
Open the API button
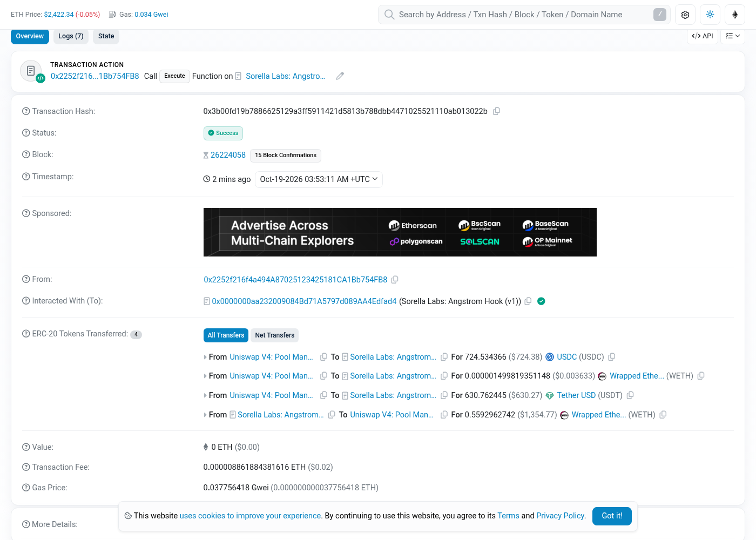click(x=703, y=36)
